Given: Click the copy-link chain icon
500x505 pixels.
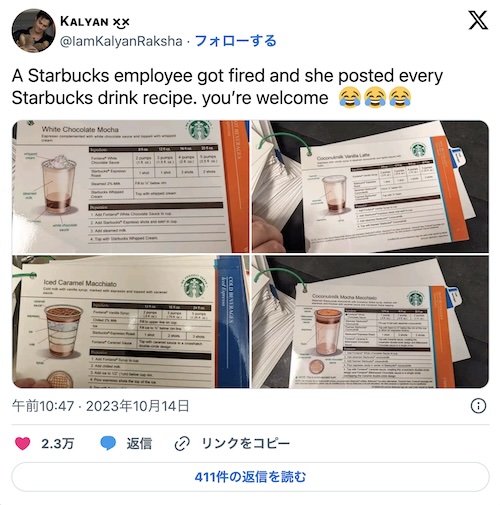Looking at the screenshot, I should (x=182, y=443).
